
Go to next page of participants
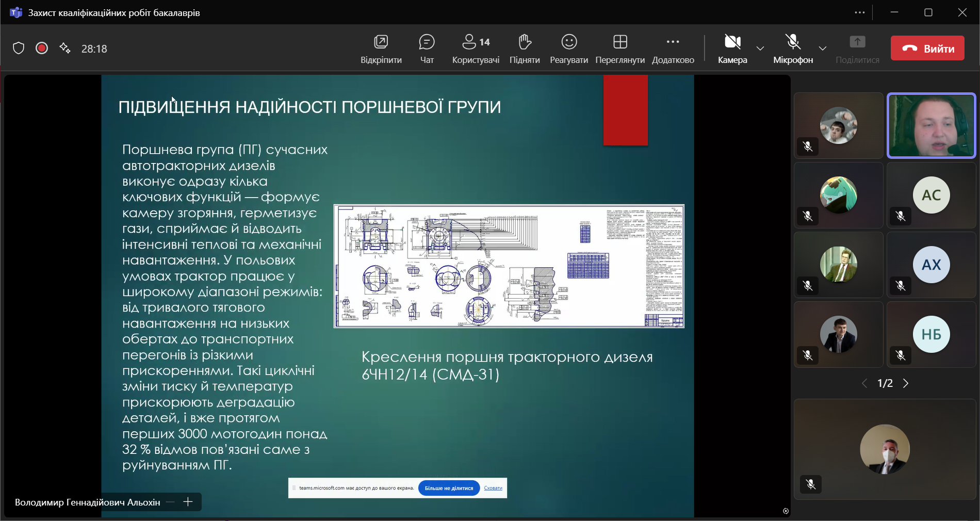(x=906, y=383)
